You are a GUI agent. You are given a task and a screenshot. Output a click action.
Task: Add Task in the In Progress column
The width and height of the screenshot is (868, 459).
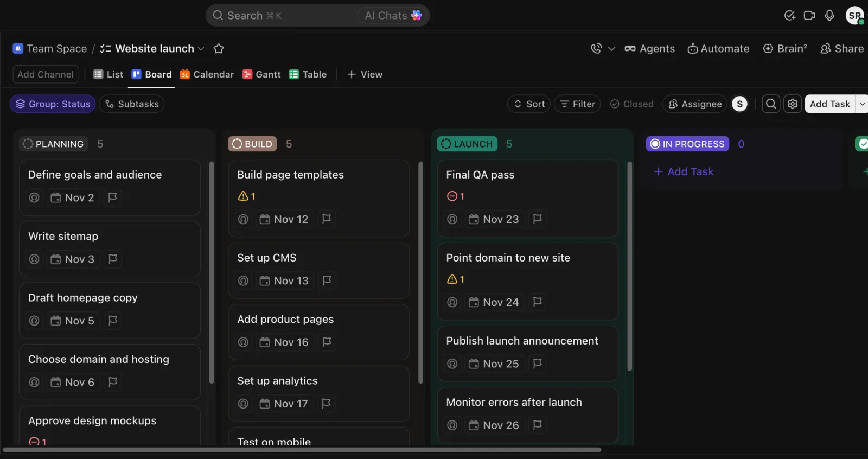point(684,171)
